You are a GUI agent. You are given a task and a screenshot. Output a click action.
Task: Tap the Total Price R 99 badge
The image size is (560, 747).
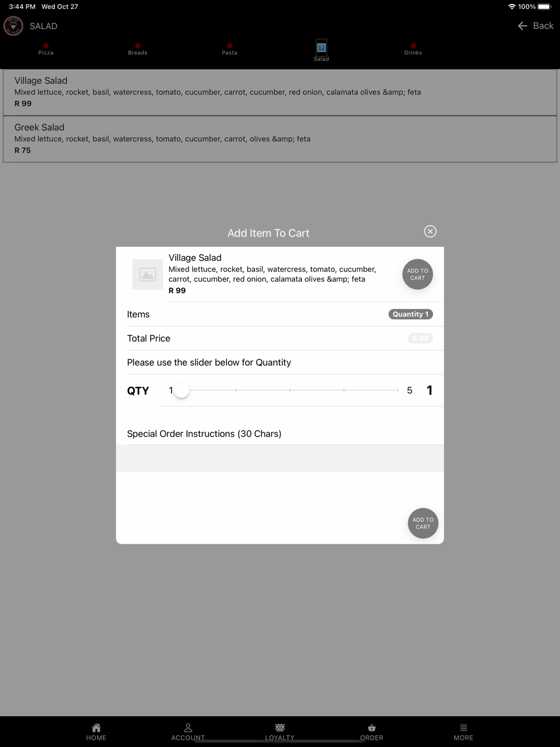click(420, 338)
